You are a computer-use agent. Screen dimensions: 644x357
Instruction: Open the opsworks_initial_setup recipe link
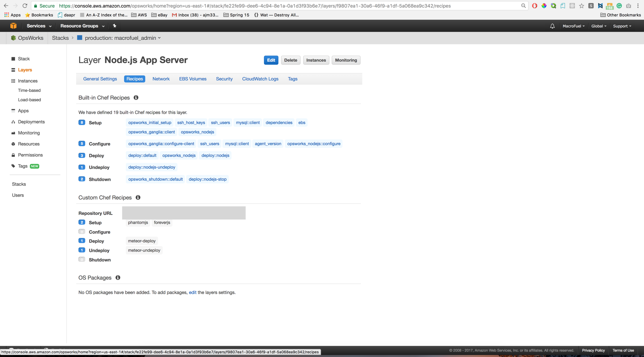(x=150, y=123)
